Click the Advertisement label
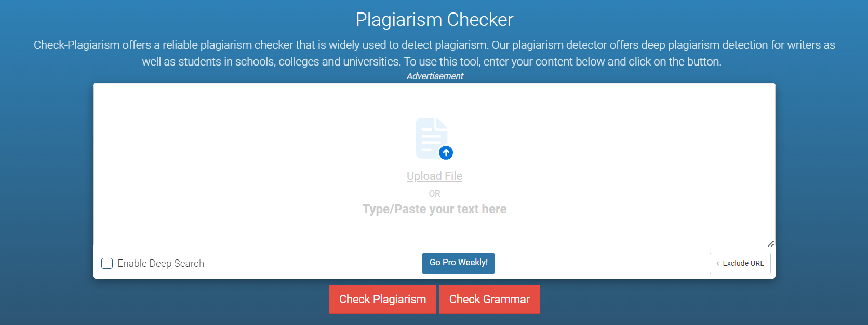 click(x=435, y=76)
